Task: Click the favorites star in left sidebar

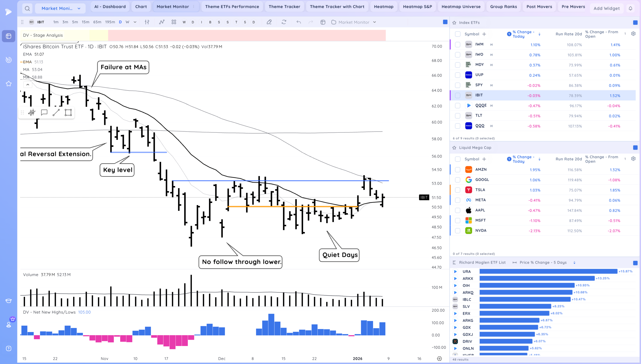Action: pos(9,84)
